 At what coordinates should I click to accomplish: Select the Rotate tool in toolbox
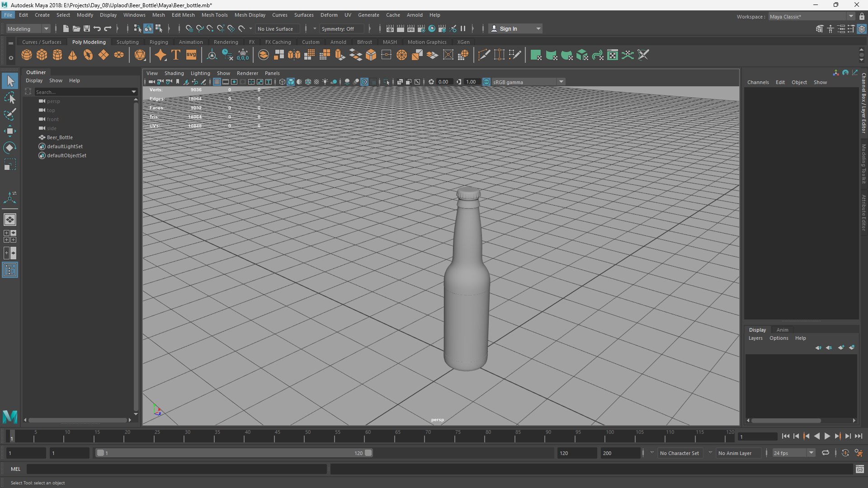point(10,148)
